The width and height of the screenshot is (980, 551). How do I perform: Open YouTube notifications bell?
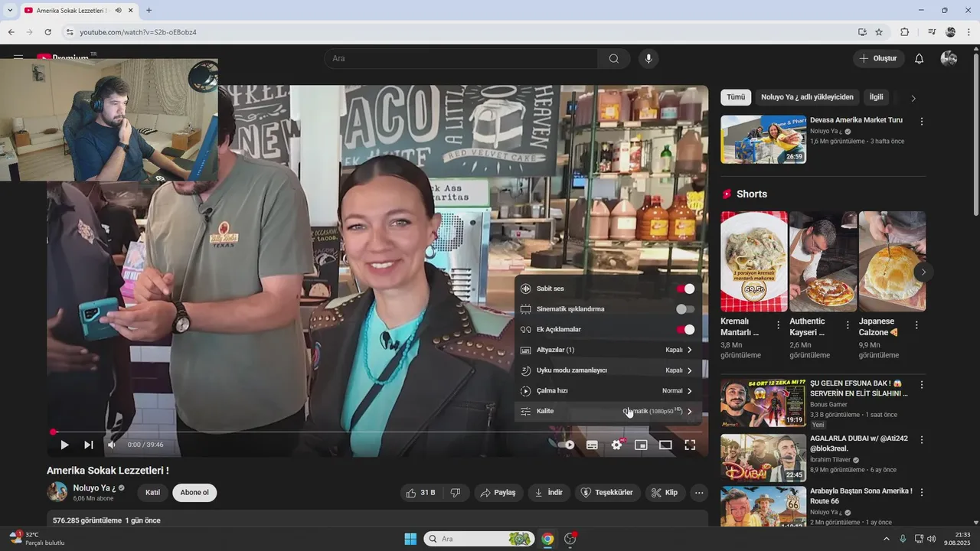(x=920, y=59)
